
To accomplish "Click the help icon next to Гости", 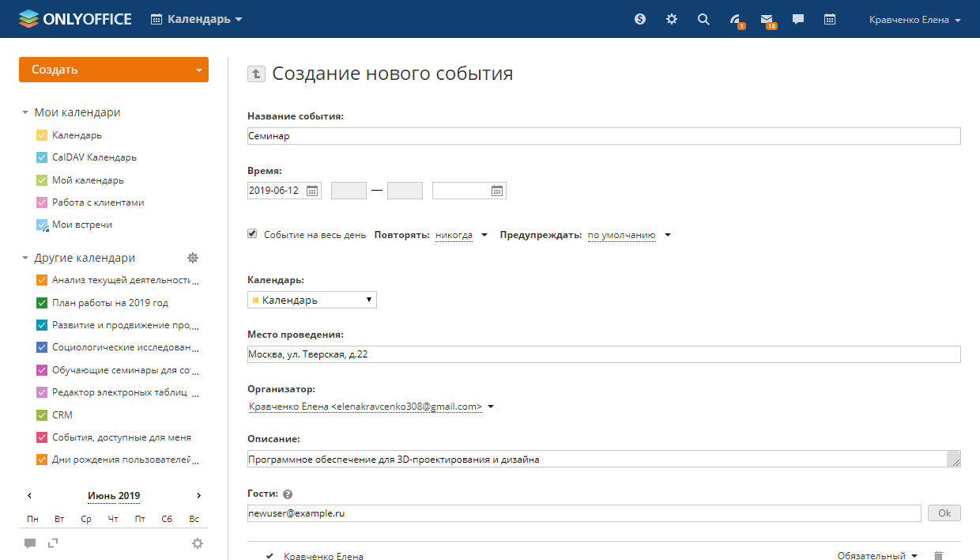I will tap(288, 494).
